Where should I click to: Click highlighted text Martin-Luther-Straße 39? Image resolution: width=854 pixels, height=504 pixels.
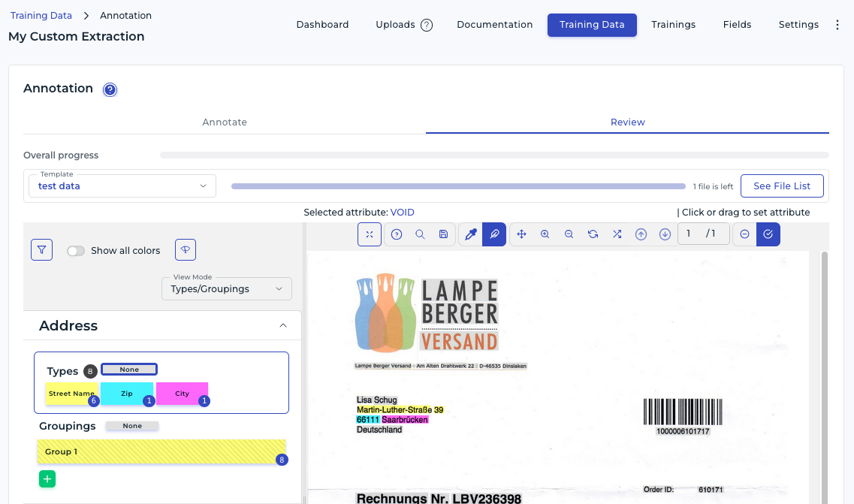[400, 410]
